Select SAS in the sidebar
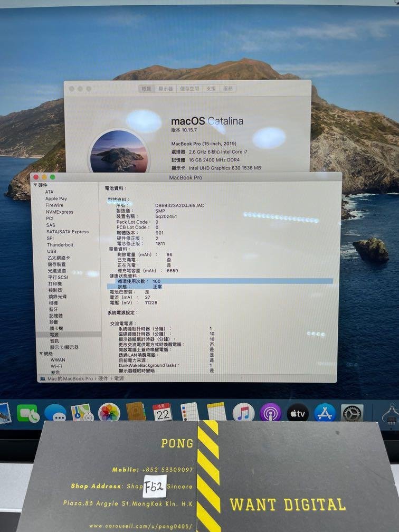 click(51, 225)
